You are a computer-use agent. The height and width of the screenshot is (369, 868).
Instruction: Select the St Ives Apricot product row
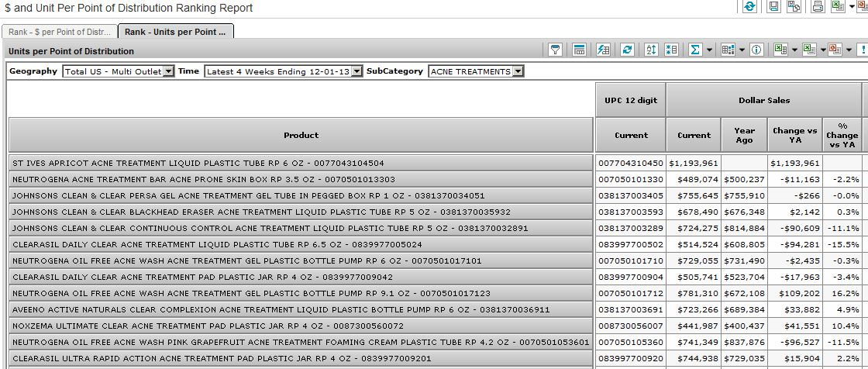tap(301, 163)
